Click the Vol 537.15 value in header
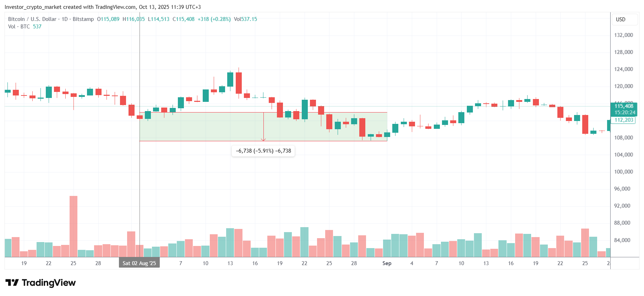Image resolution: width=644 pixels, height=296 pixels. pyautogui.click(x=245, y=19)
